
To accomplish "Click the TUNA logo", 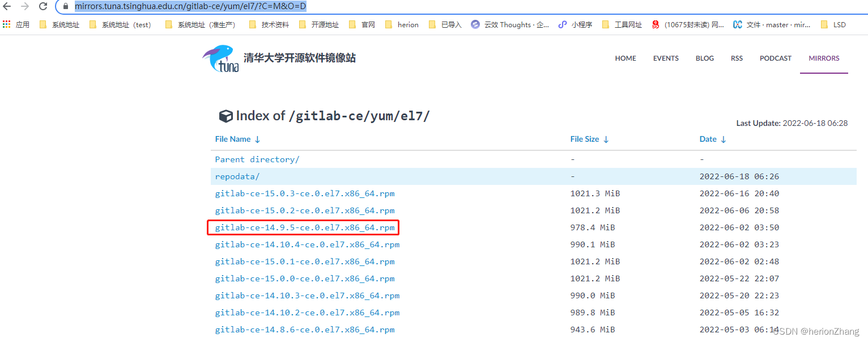I will tap(221, 58).
